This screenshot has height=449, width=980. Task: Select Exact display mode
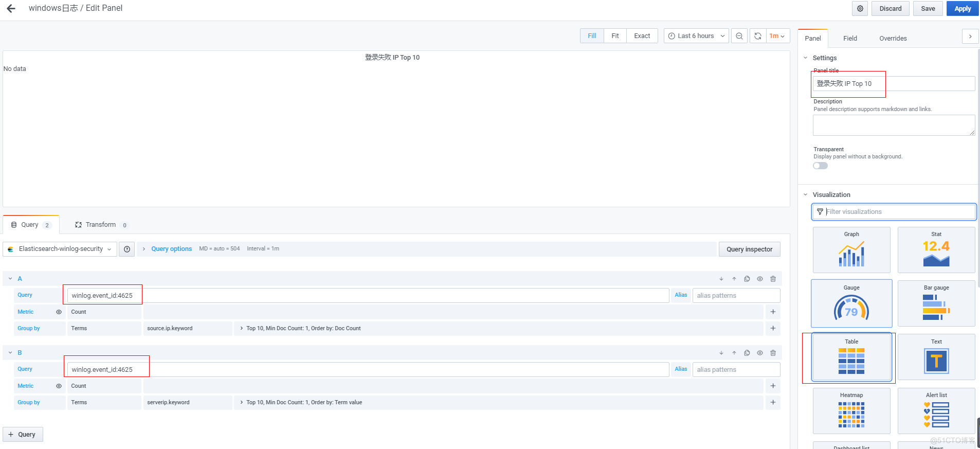642,36
